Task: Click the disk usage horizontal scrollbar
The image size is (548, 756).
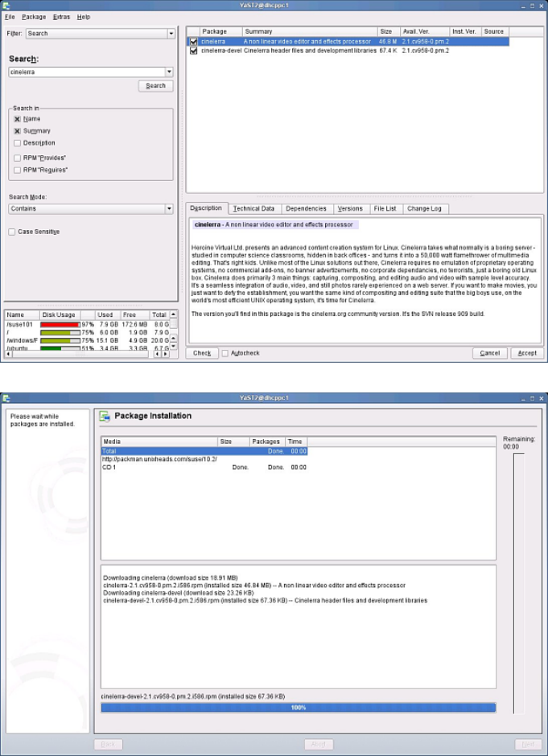Action: coord(88,354)
